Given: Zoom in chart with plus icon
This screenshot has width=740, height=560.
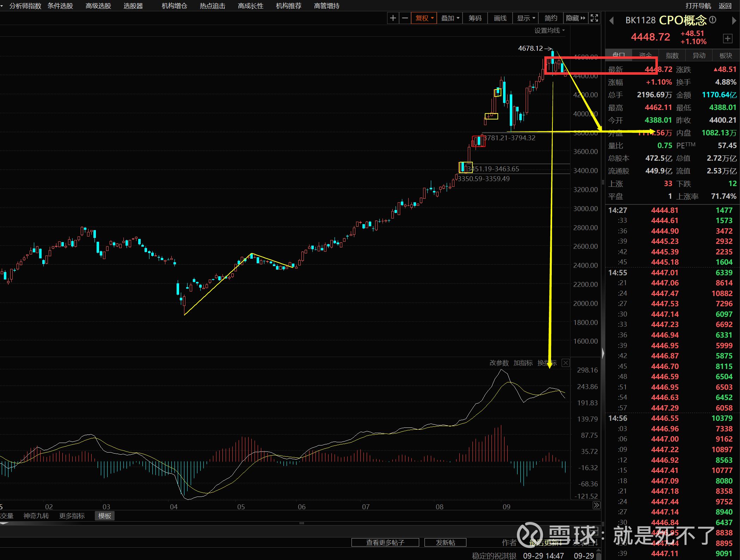Looking at the screenshot, I should pos(393,18).
